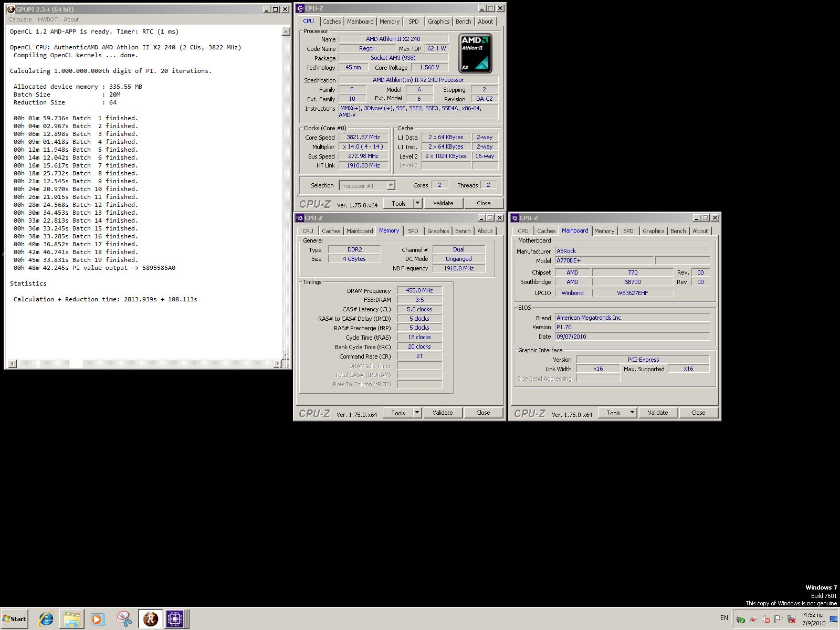Click Validate in the CPU-tab CPU-Z window
840x630 pixels.
(443, 203)
